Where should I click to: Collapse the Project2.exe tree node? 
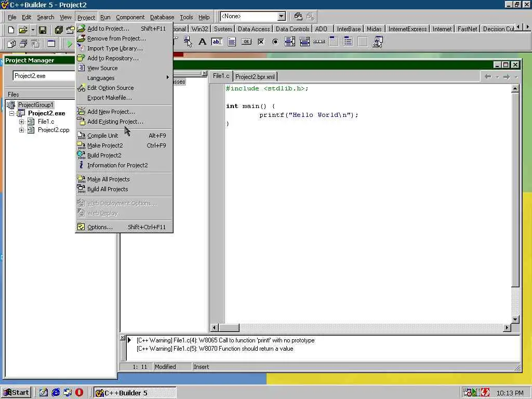point(11,113)
